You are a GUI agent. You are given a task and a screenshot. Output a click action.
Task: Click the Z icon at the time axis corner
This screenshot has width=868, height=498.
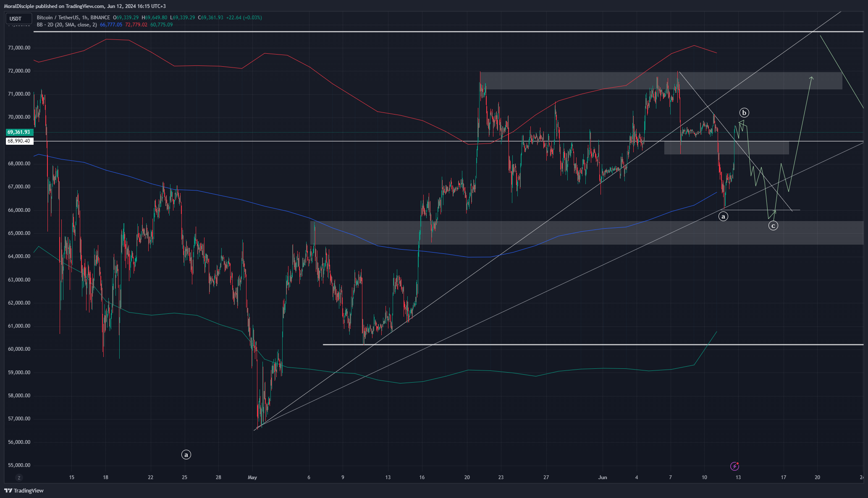18,477
